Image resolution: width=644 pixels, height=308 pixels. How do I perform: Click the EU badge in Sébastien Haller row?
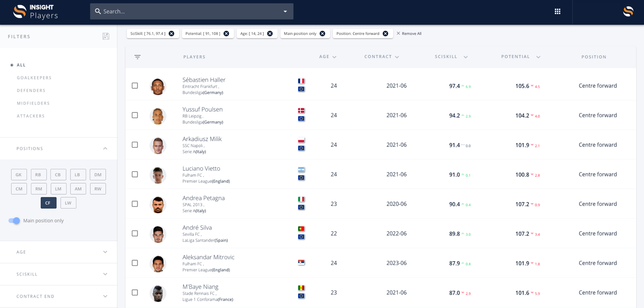point(301,89)
